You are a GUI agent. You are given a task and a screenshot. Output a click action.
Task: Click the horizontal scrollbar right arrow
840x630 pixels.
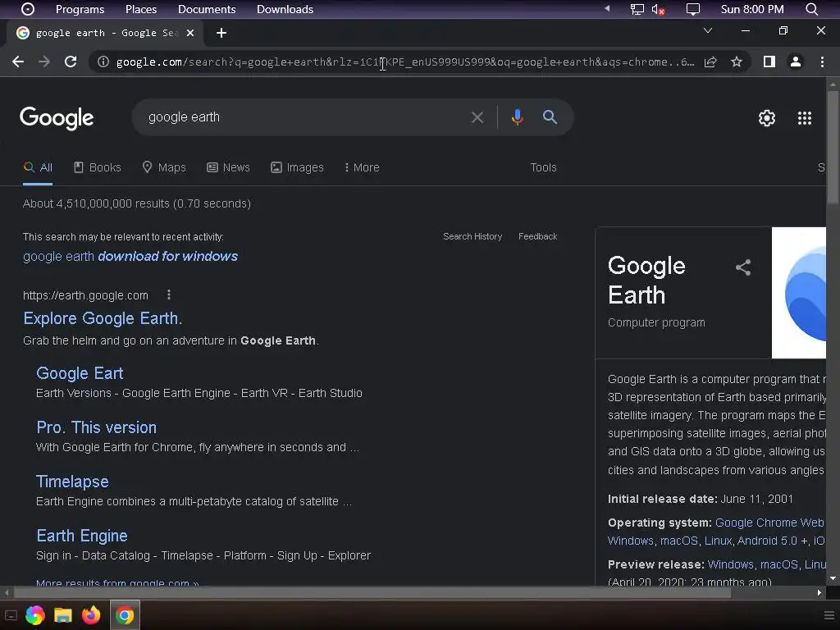(x=819, y=592)
